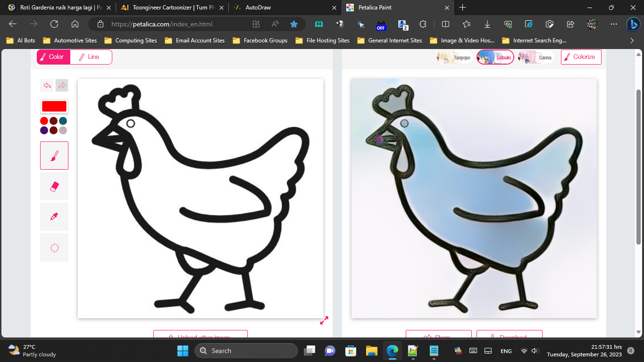Open the browser home page
This screenshot has width=644, height=362.
(75, 24)
